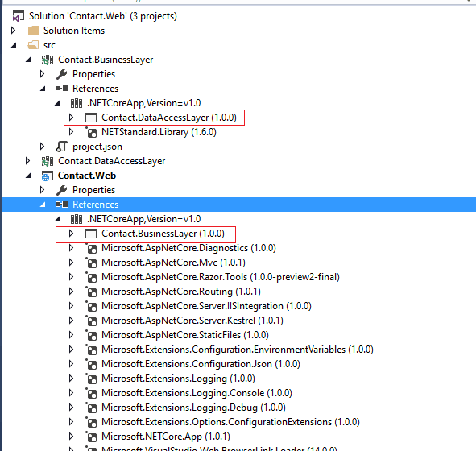The width and height of the screenshot is (476, 451).
Task: Click the framework icon under Contact.Web References
Action: pyautogui.click(x=77, y=219)
